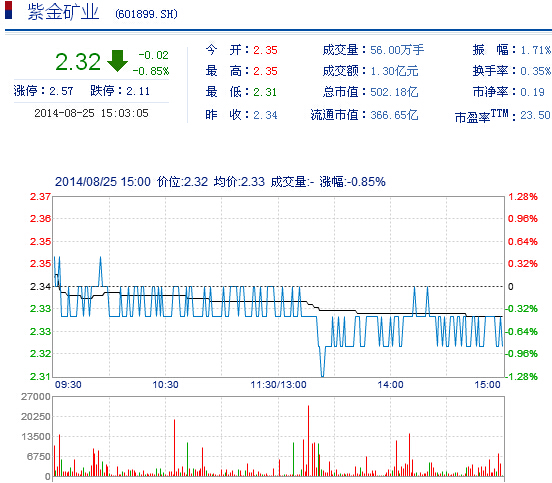Viewport: 552px width, 483px height.
Task: Click the volume 成交量 56.00万手
Action: click(374, 50)
